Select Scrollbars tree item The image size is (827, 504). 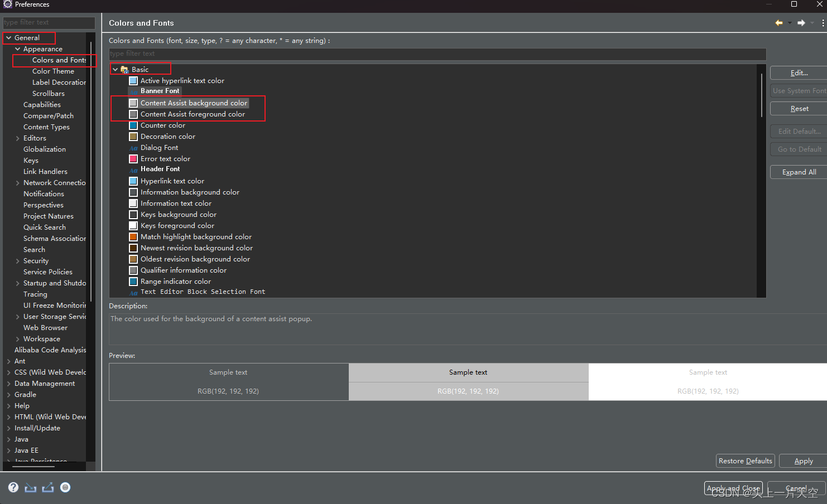pos(49,94)
